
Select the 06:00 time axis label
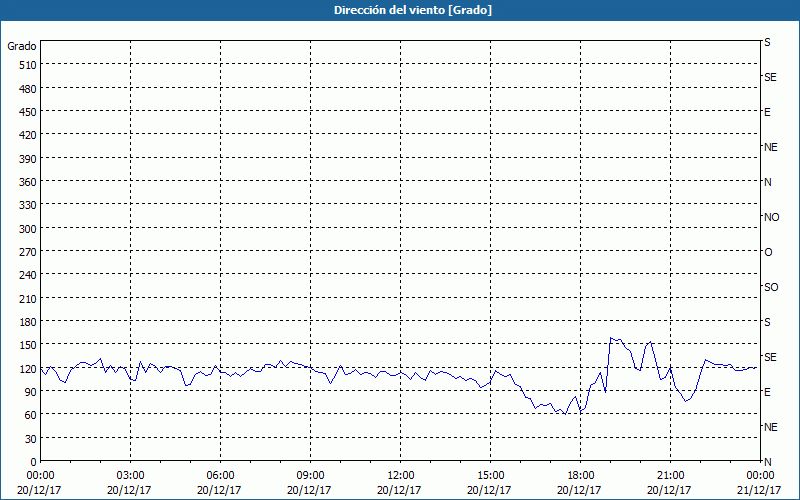pyautogui.click(x=220, y=476)
